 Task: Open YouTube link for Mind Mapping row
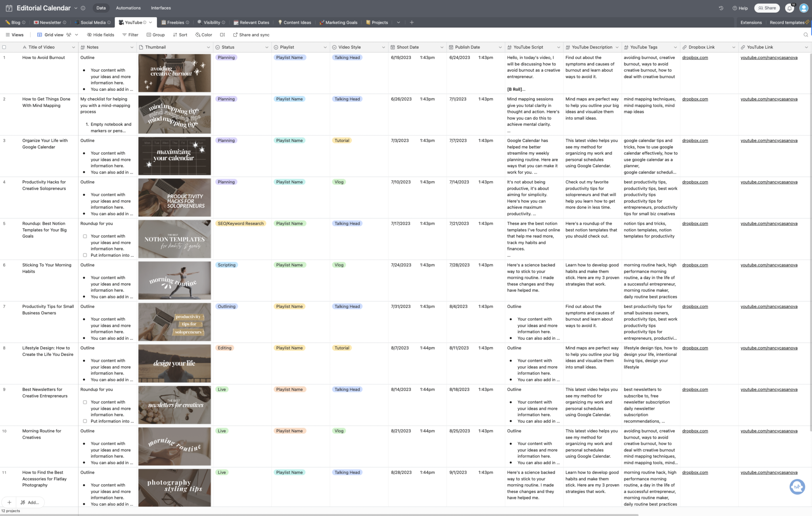click(x=769, y=99)
